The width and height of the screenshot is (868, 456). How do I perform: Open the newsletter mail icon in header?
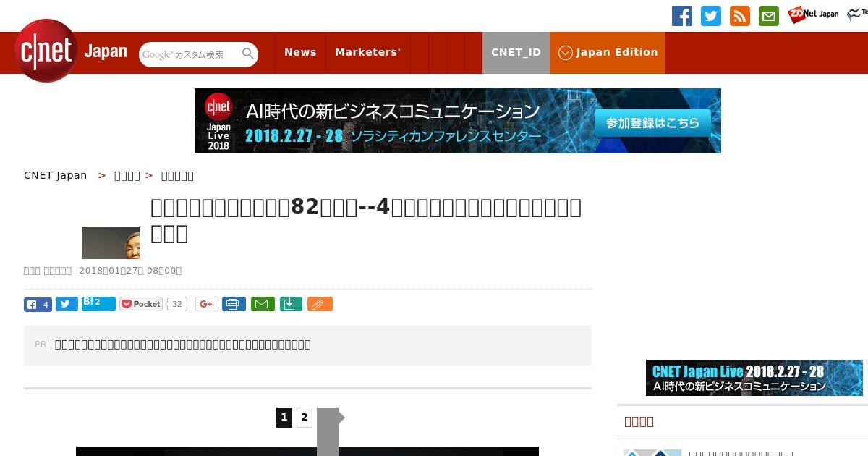point(769,16)
